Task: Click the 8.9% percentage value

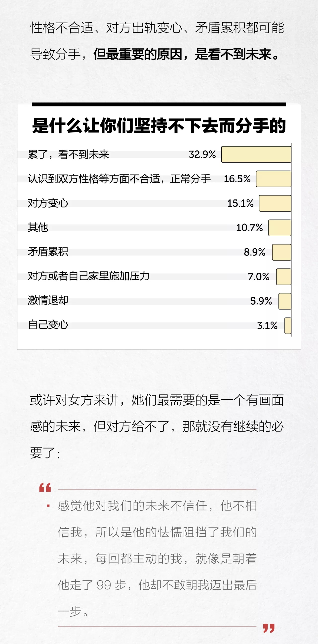Action: tap(254, 252)
